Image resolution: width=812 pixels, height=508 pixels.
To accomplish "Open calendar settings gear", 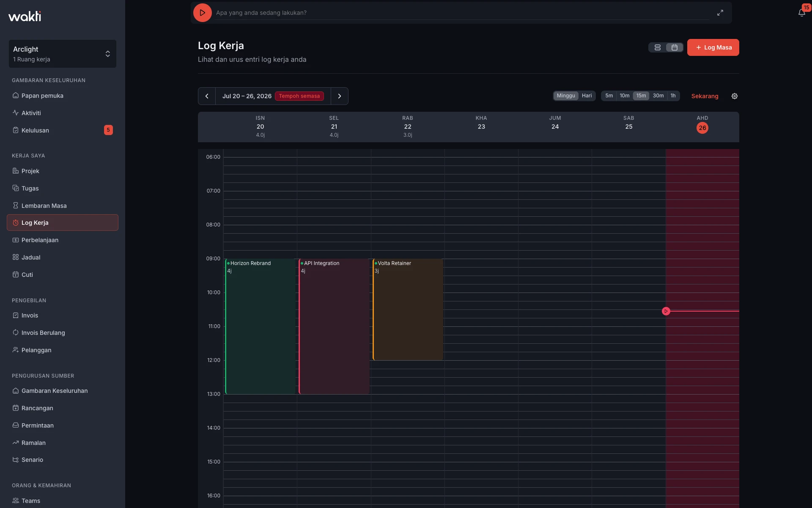I will [735, 96].
